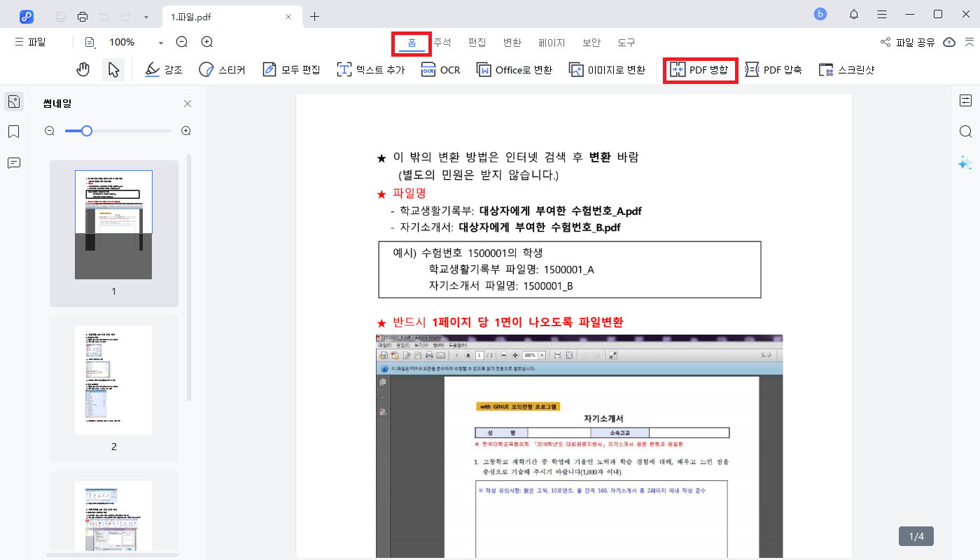Click the save icon in title bar
This screenshot has width=980, height=560.
click(61, 17)
